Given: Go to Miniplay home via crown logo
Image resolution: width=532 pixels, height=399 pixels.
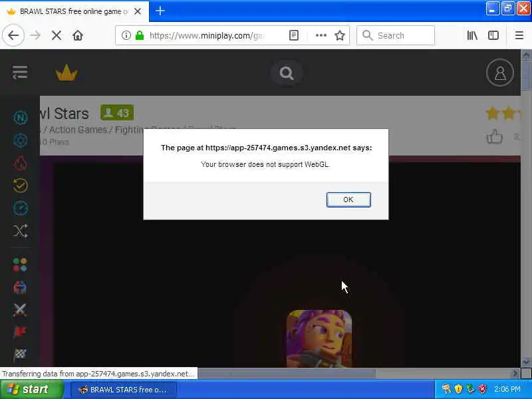Looking at the screenshot, I should point(66,72).
